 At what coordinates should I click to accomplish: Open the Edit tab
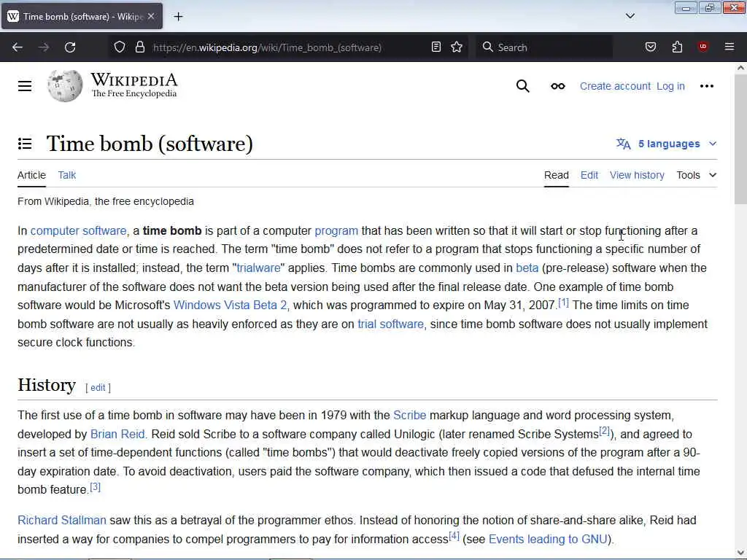click(x=589, y=175)
